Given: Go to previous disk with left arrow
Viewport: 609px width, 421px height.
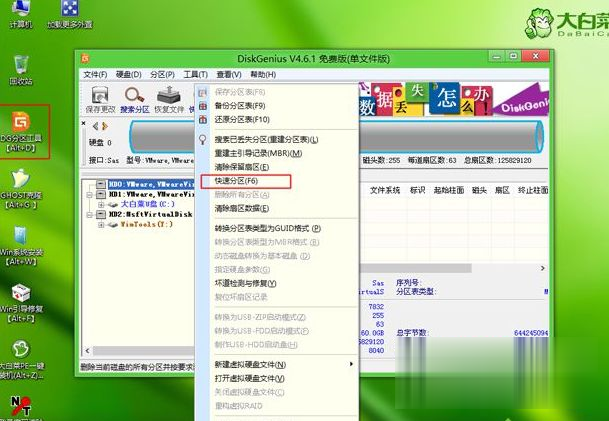Looking at the screenshot, I should click(x=95, y=126).
